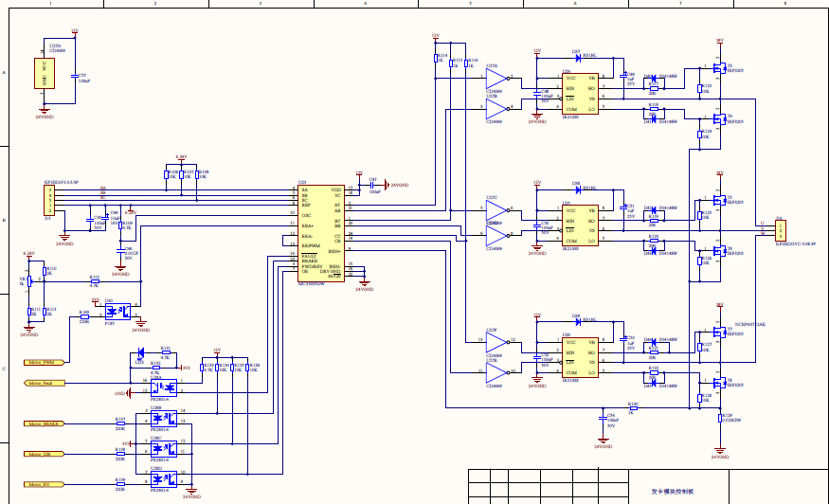Select the J15 five-pin connector

47,200
